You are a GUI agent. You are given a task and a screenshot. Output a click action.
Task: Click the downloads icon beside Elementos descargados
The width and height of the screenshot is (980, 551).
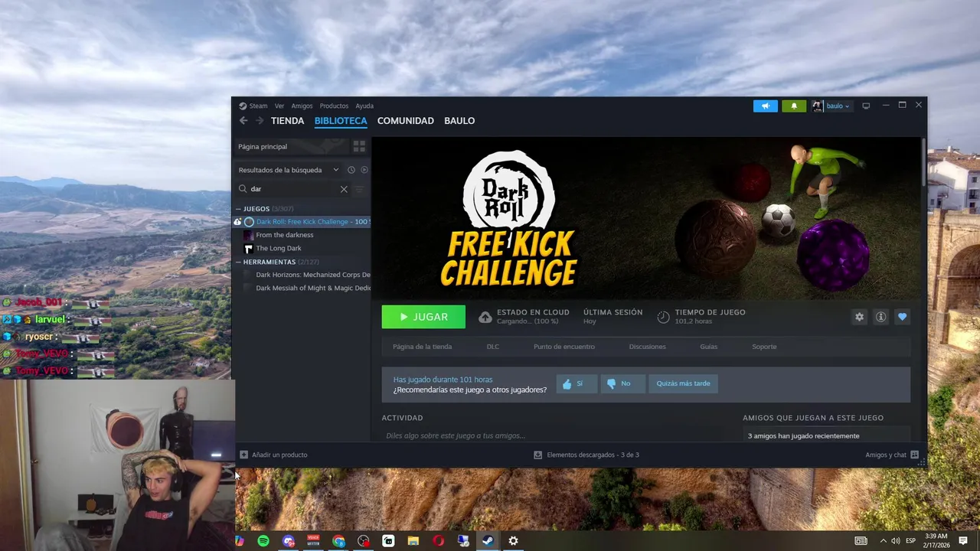(x=538, y=455)
